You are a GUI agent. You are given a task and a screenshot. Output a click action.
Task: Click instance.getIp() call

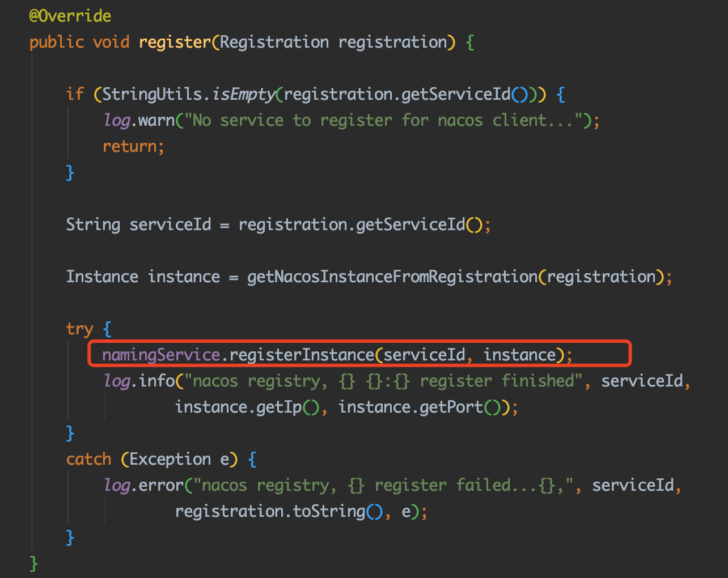tap(247, 407)
